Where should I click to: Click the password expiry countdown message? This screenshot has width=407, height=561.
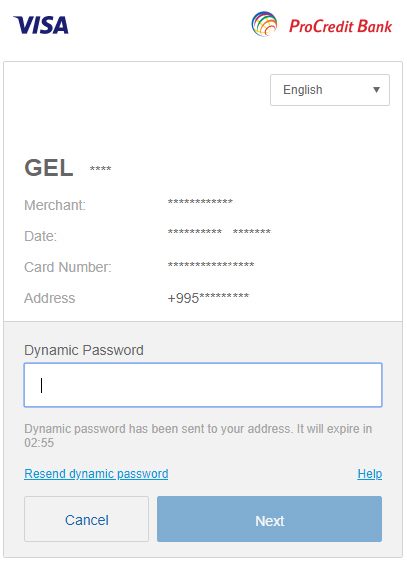coord(198,435)
